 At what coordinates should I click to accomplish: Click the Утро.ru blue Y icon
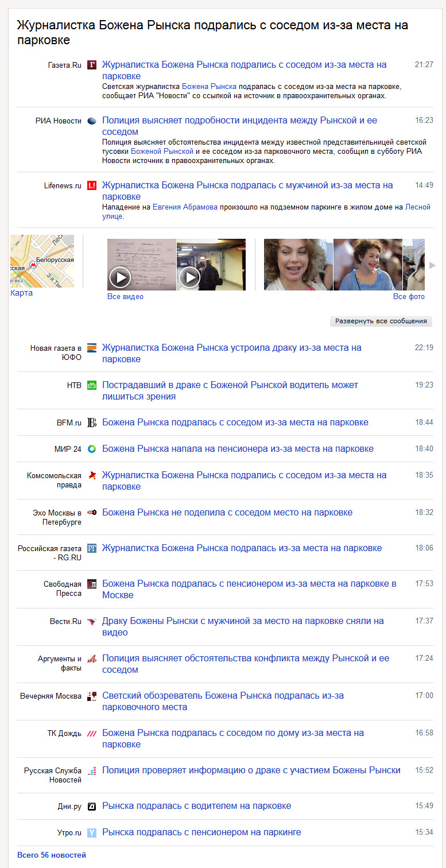click(91, 832)
